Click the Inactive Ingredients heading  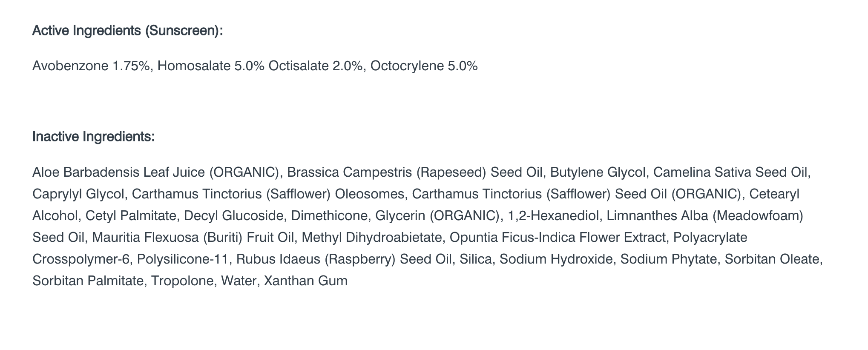click(93, 137)
